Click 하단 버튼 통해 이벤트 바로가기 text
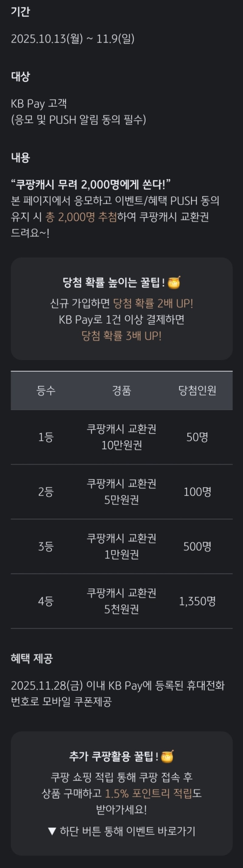The image size is (243, 868). 128,831
